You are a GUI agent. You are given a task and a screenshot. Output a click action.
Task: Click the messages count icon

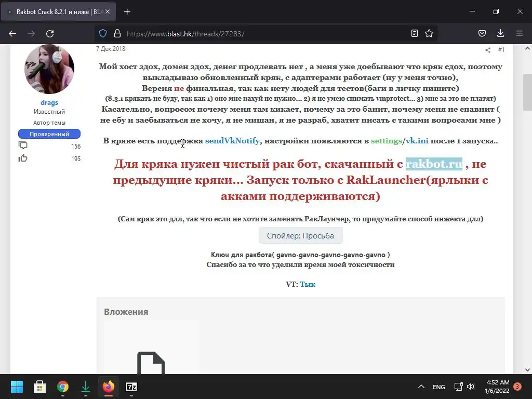point(23,145)
